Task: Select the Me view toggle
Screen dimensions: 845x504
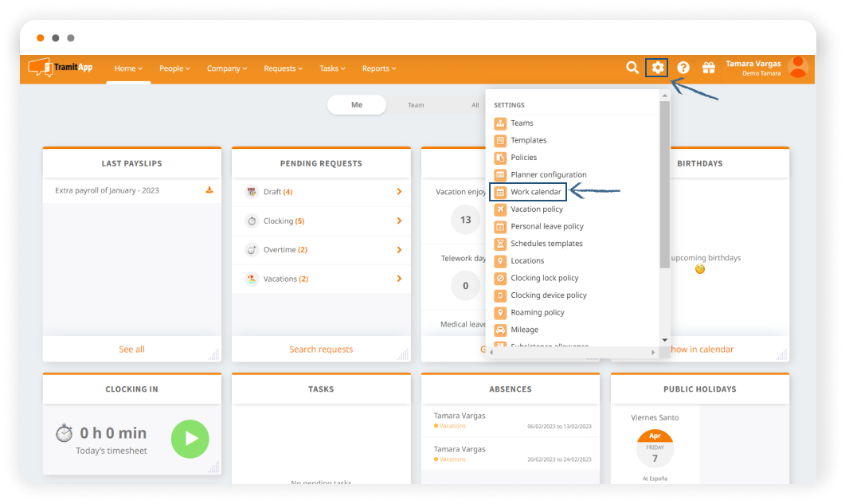Action: [x=357, y=105]
